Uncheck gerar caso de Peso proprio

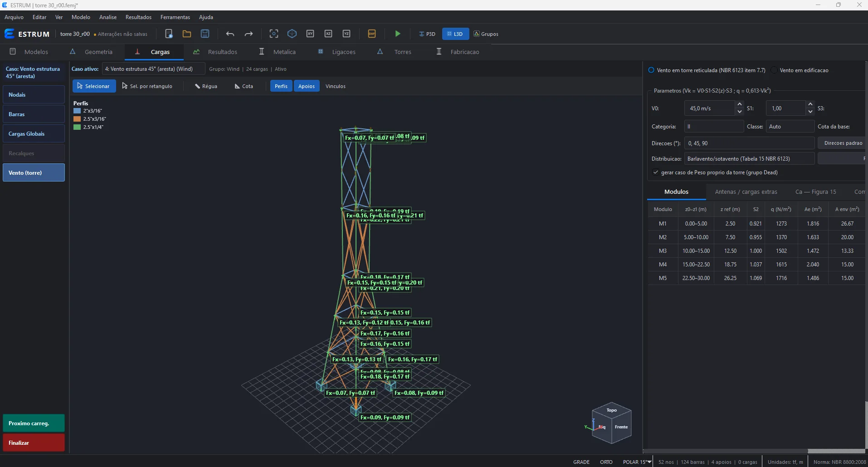coord(655,172)
